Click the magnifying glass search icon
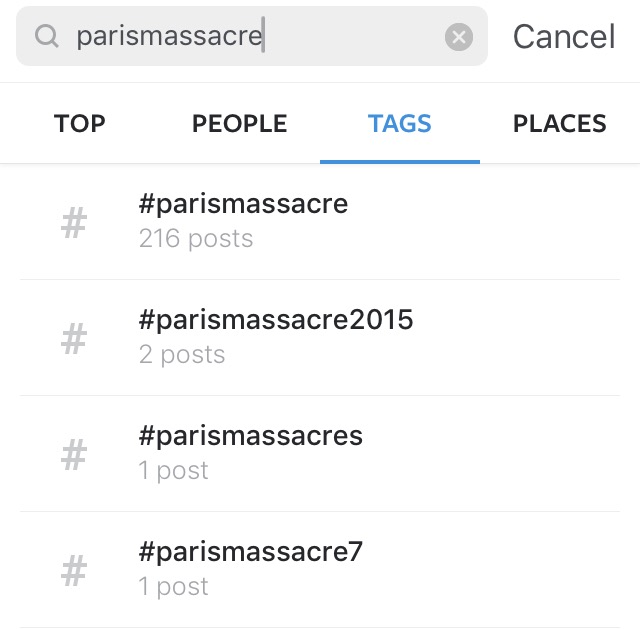 46,37
